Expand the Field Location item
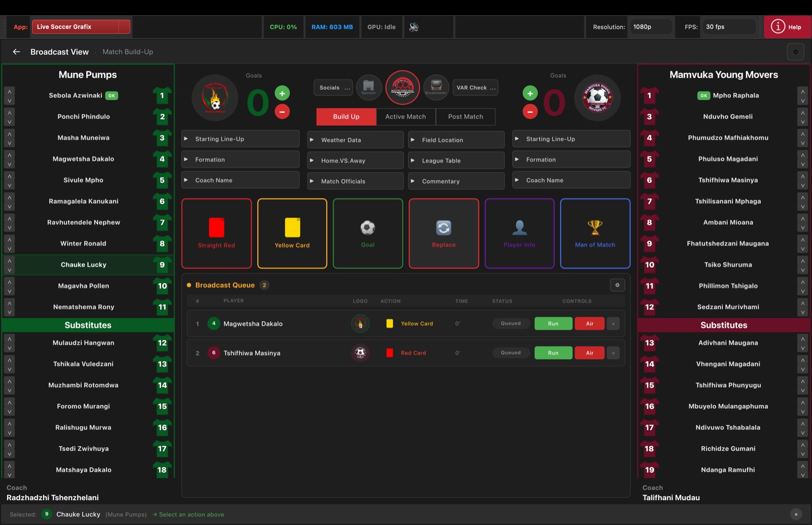Viewport: 812px width, 525px height. click(456, 140)
